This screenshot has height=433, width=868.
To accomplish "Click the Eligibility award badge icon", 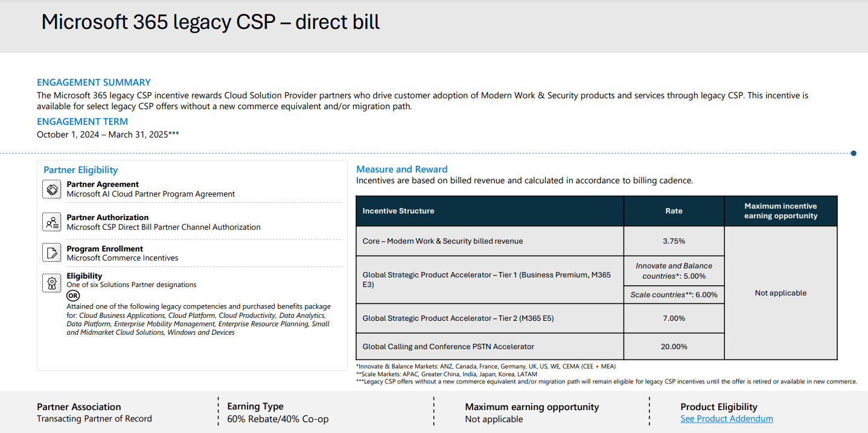I will (51, 282).
